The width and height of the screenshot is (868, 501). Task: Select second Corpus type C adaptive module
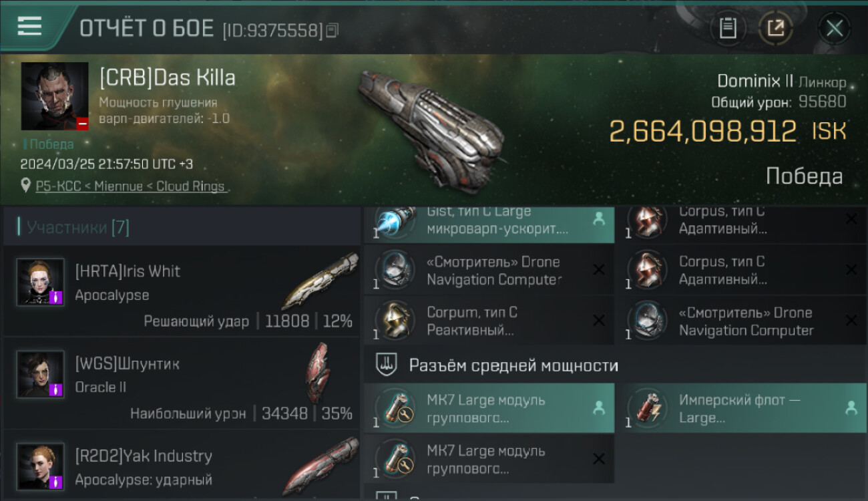[x=746, y=271]
